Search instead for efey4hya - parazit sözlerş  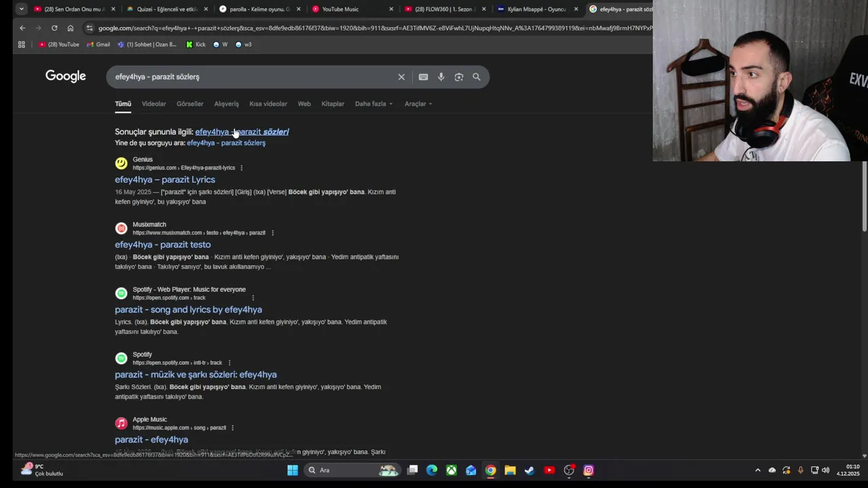226,143
